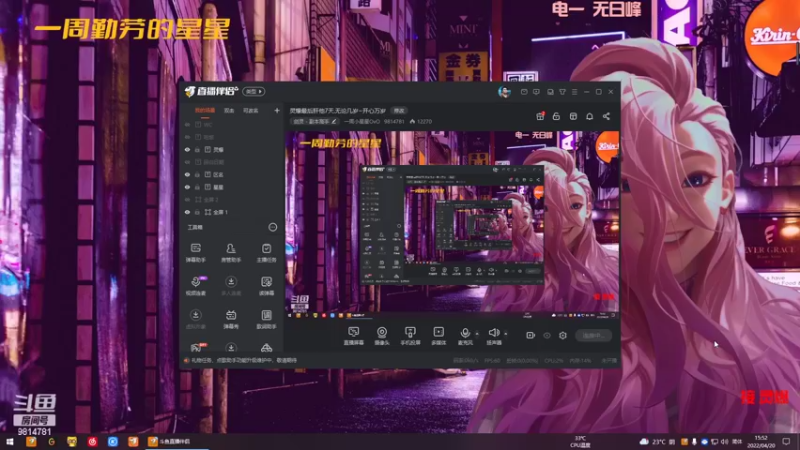Viewport: 800px width, 450px height.
Task: Open the 房管助手 tool
Action: 231,253
